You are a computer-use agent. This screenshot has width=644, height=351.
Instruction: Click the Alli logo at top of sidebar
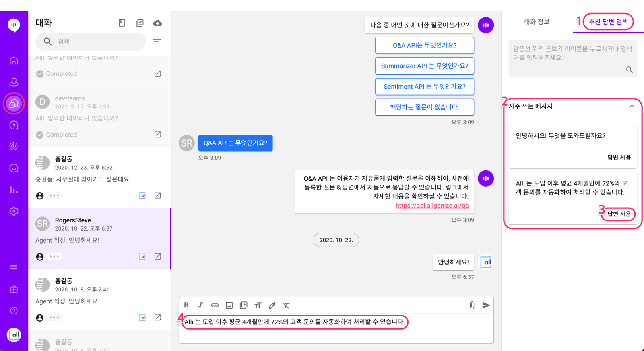click(14, 25)
